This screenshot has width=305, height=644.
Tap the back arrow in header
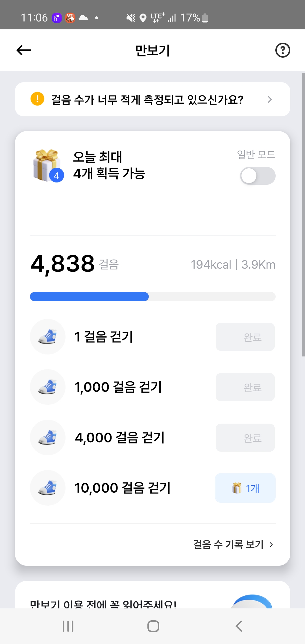24,50
